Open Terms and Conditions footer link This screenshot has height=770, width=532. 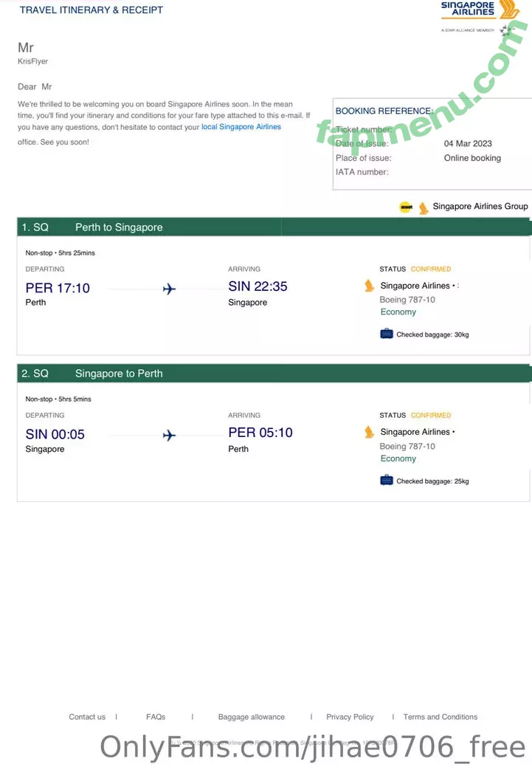(x=441, y=717)
